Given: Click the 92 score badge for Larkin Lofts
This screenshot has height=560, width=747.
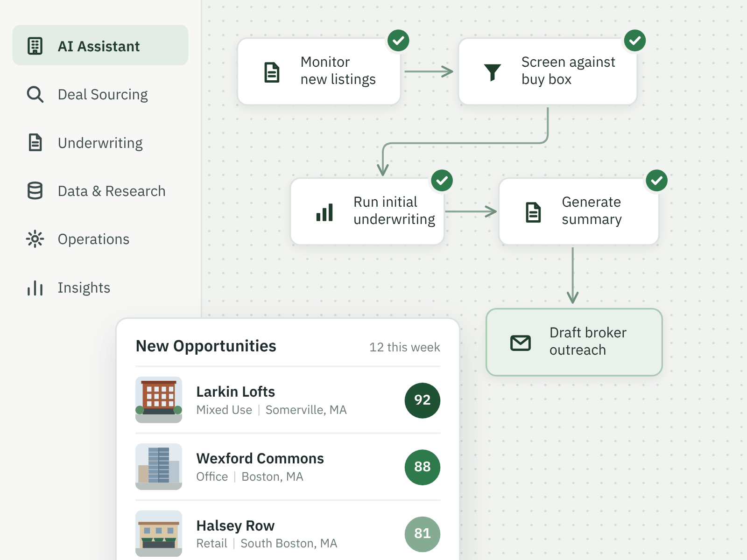Looking at the screenshot, I should 423,400.
